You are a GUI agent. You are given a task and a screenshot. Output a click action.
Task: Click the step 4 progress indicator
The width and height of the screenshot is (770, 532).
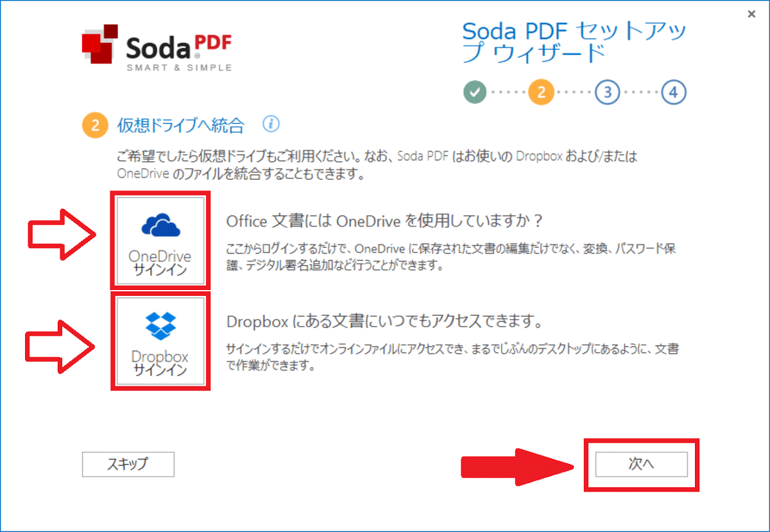click(673, 92)
